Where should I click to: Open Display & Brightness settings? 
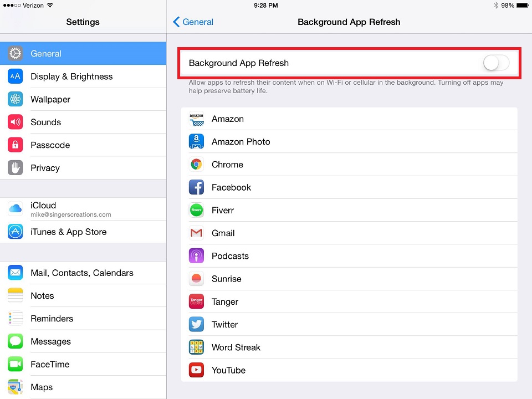[83, 76]
